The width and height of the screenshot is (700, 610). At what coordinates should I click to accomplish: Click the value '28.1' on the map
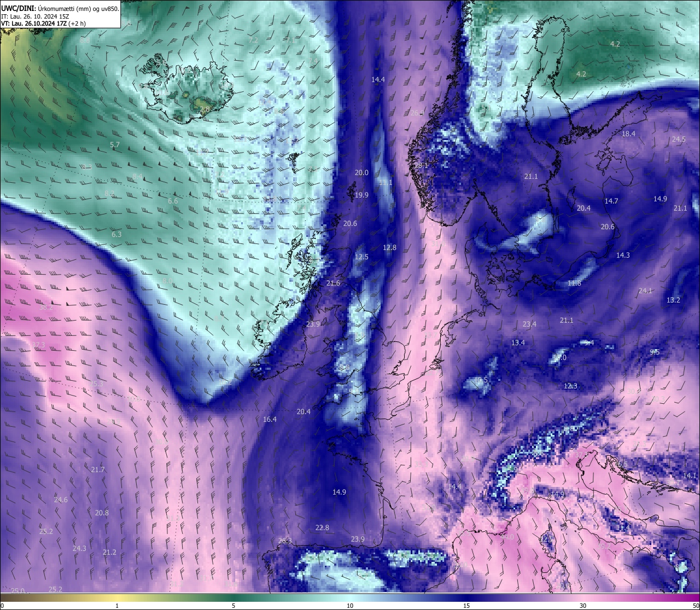coord(421,165)
